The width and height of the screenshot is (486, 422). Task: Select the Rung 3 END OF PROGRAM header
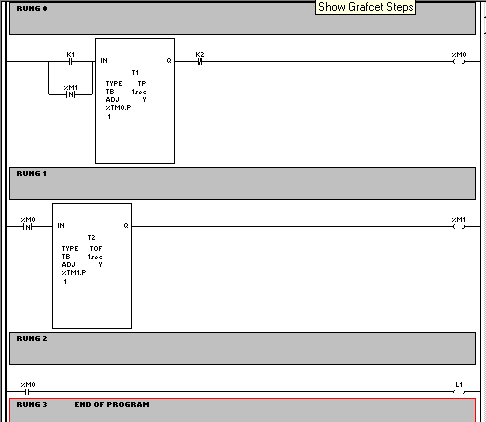coord(242,410)
